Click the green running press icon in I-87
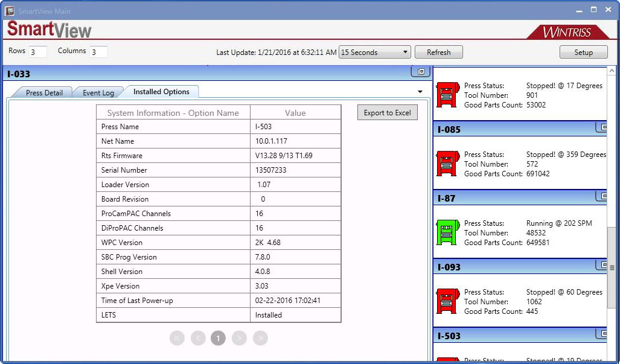 pos(447,232)
